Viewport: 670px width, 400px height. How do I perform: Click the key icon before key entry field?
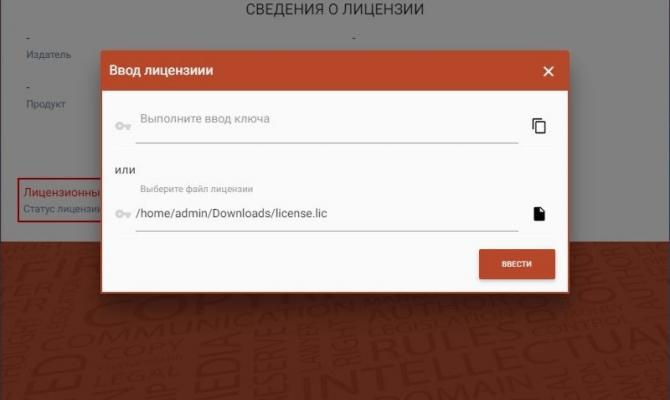click(x=123, y=126)
